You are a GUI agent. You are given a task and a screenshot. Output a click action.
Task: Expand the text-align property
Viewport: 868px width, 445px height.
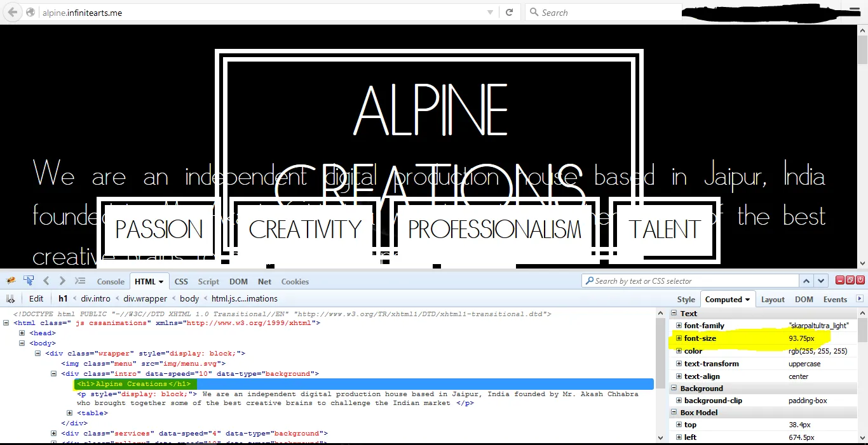(x=679, y=376)
